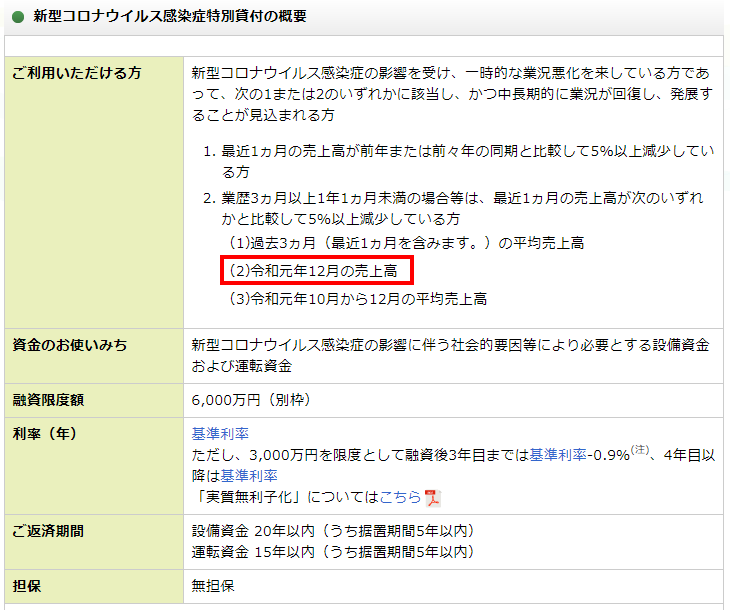Select the 利率（年） row header
Viewport: 730px width, 610px height.
pos(94,466)
